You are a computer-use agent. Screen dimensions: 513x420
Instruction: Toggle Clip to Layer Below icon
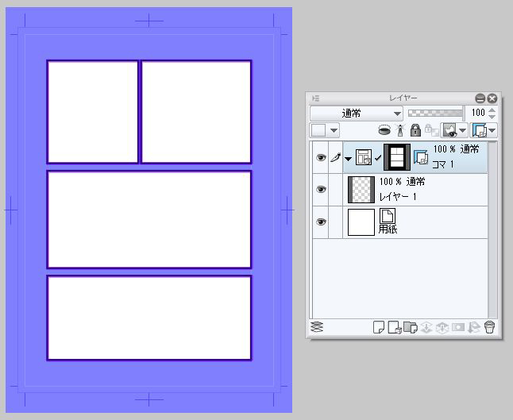(x=384, y=130)
